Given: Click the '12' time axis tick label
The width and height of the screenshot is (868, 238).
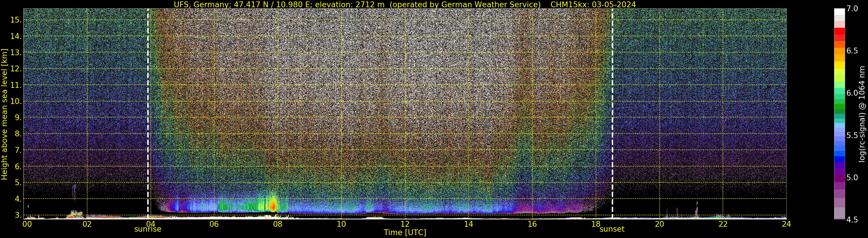Looking at the screenshot, I should (405, 224).
